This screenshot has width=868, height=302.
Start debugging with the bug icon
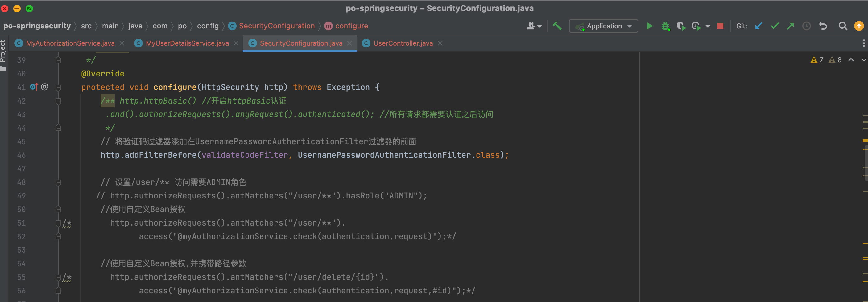click(665, 26)
